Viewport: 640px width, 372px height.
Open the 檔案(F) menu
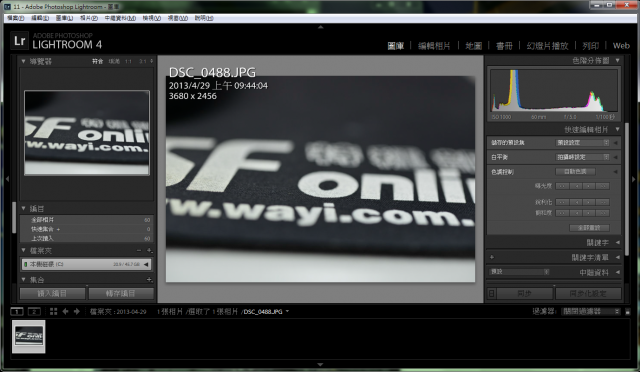pos(16,18)
